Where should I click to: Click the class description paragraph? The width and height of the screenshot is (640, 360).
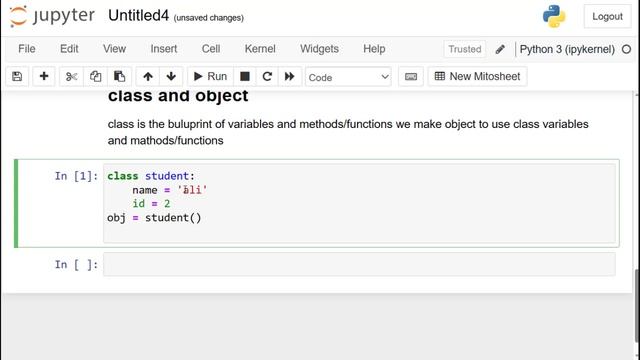point(348,132)
